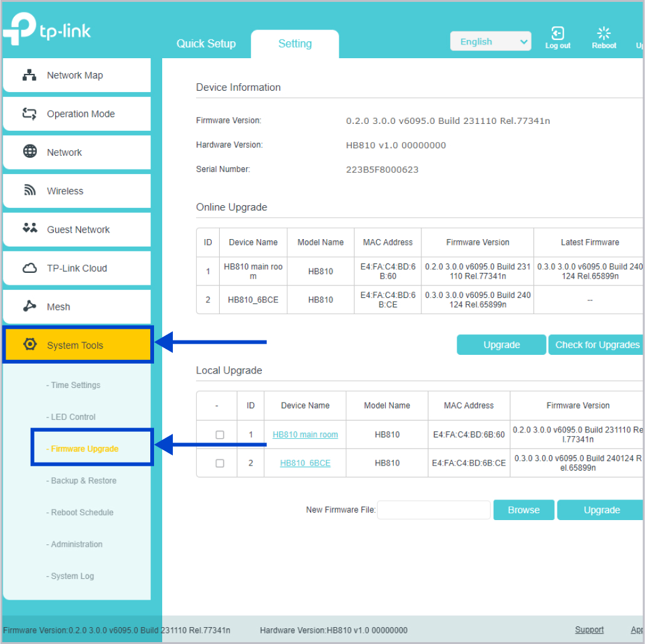The height and width of the screenshot is (644, 645).
Task: Switch to Quick Setup tab
Action: [206, 44]
